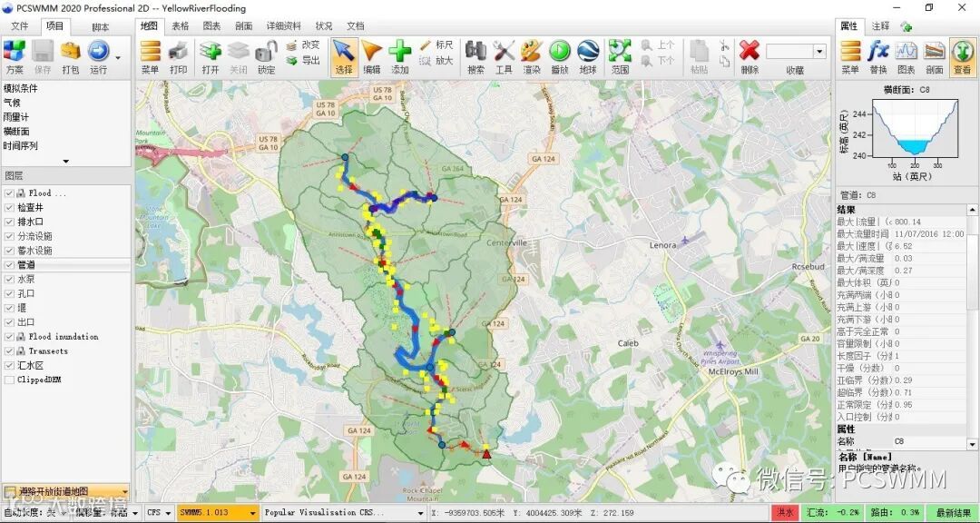The width and height of the screenshot is (980, 523).
Task: Click the 播放 (Play) green button
Action: [559, 57]
